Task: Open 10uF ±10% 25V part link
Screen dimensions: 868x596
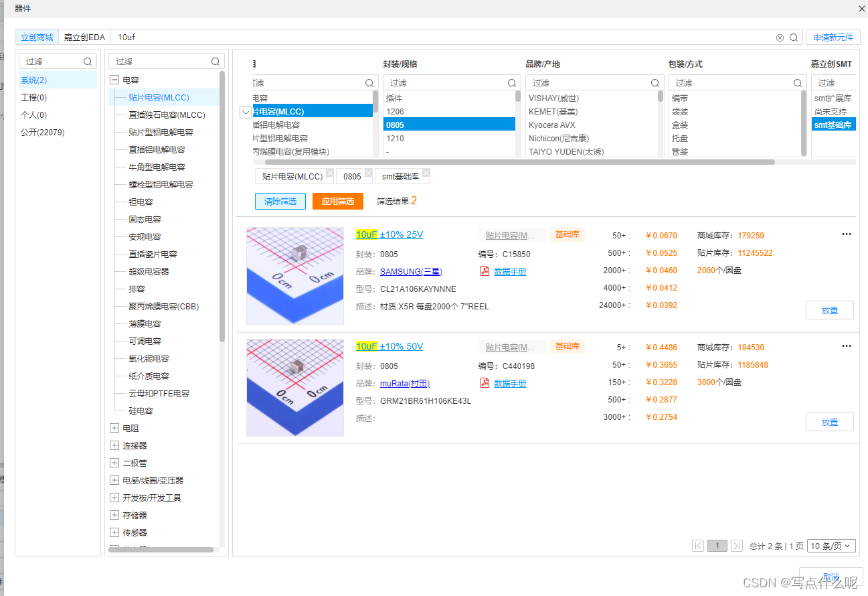Action: 389,234
